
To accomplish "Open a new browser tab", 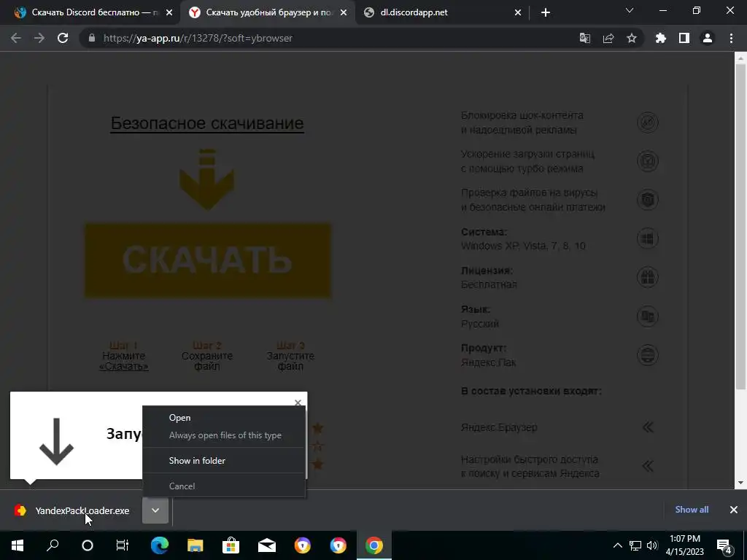I will [546, 12].
